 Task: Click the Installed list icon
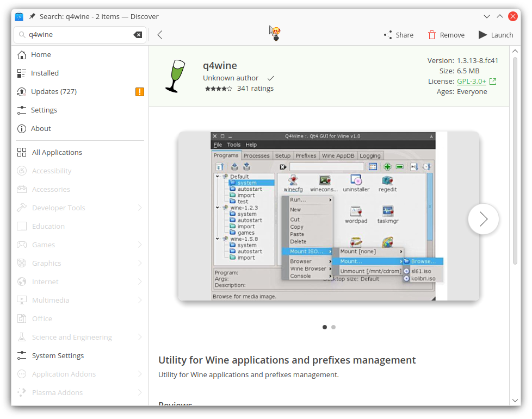(x=22, y=73)
